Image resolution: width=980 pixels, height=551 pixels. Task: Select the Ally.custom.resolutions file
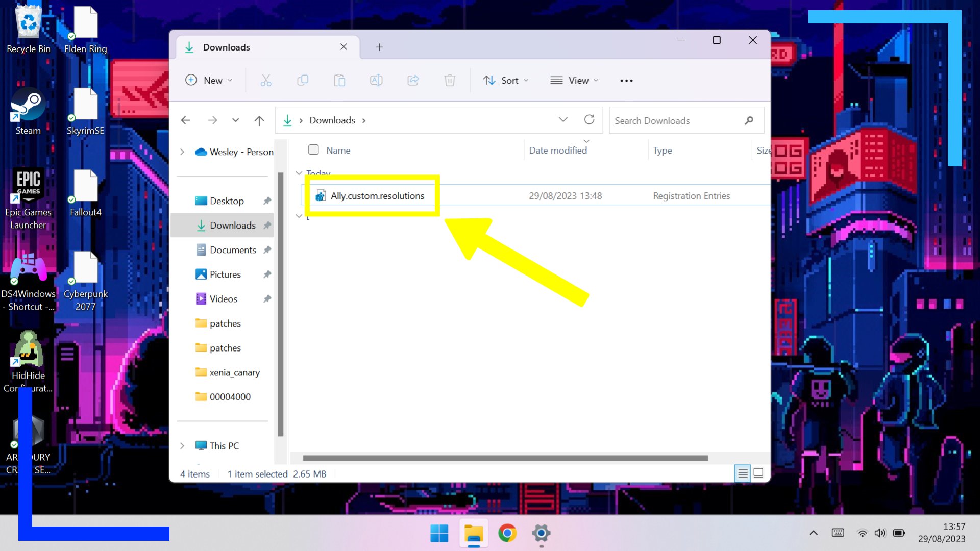coord(377,196)
